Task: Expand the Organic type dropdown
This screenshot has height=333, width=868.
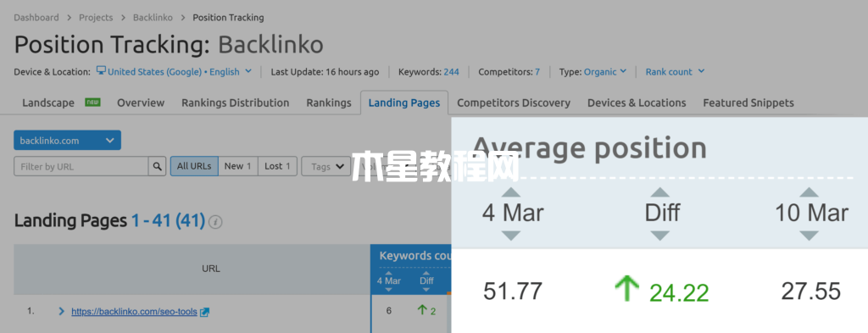Action: (x=605, y=71)
